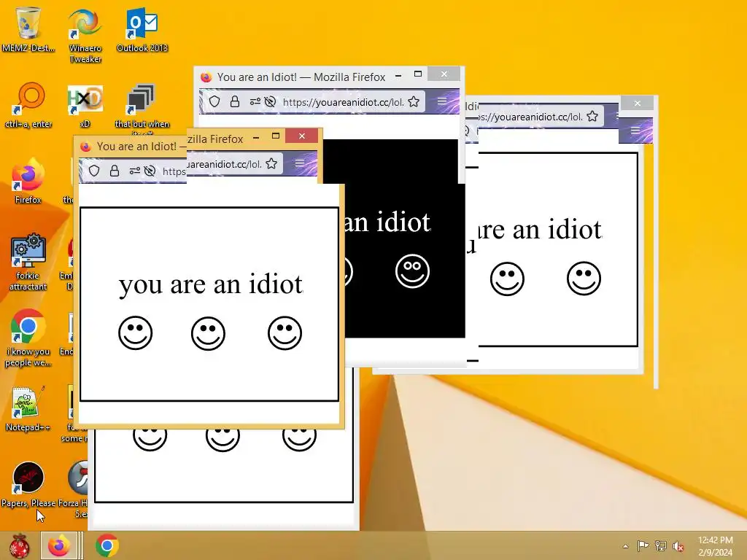The image size is (747, 560).
Task: Click the shield icon in the back-center Firefox window
Action: tap(214, 101)
